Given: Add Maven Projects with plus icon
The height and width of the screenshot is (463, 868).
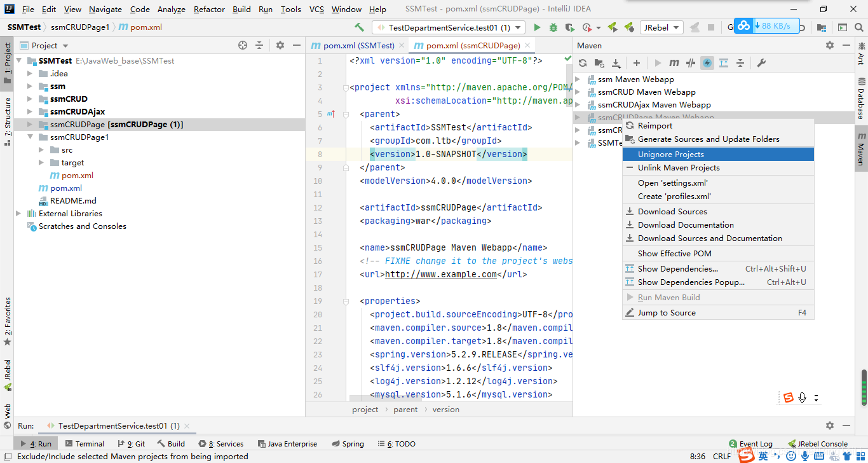Looking at the screenshot, I should tap(637, 63).
